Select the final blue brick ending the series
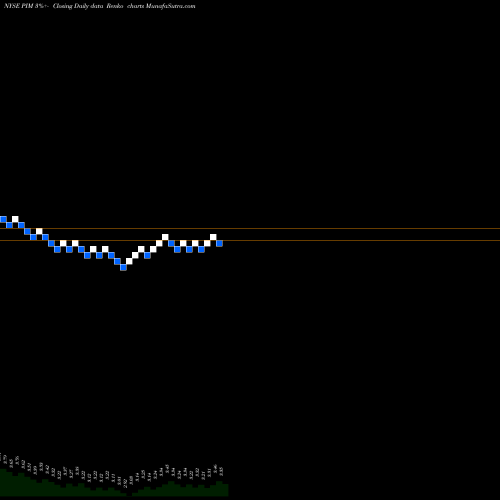Image resolution: width=500 pixels, height=500 pixels. coord(219,243)
